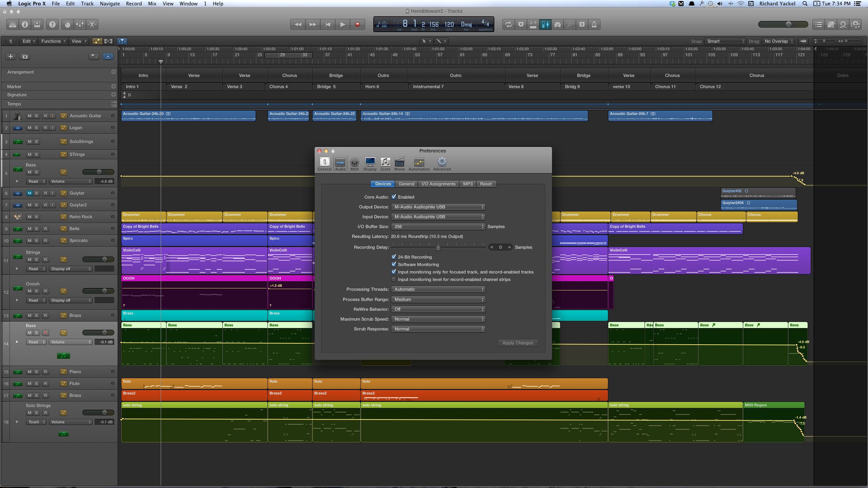Toggle the metronome click button
Image resolution: width=868 pixels, height=488 pixels.
tap(594, 24)
